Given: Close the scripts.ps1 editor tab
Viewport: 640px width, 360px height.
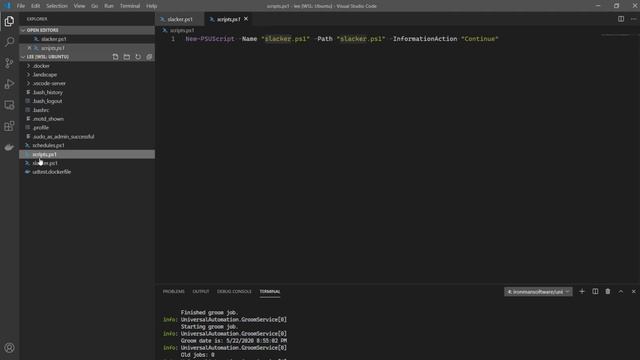Looking at the screenshot, I should click(x=246, y=19).
